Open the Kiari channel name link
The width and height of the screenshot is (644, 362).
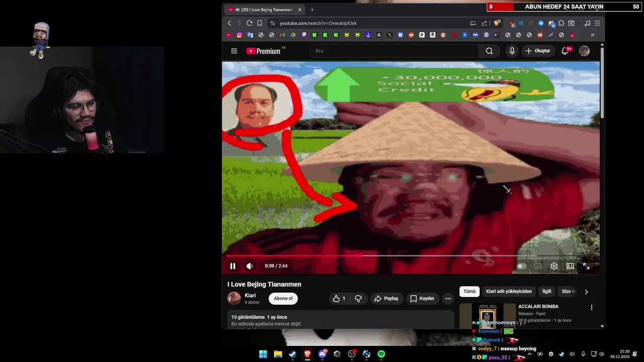(250, 296)
